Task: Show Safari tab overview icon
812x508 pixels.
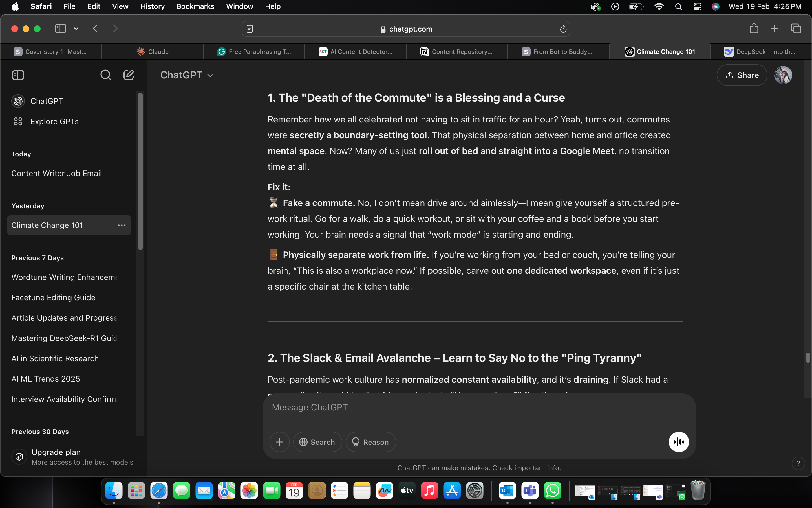Action: point(796,29)
